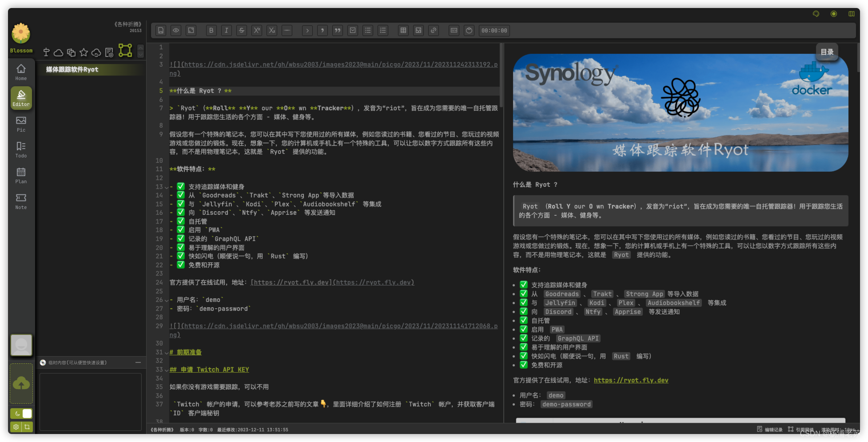Image resolution: width=868 pixels, height=442 pixels.
Task: Open the Note section
Action: pyautogui.click(x=21, y=201)
